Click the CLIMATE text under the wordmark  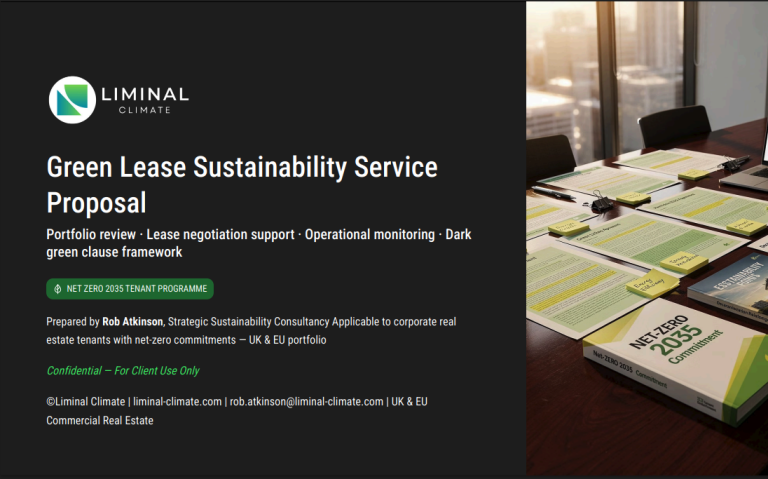144,111
